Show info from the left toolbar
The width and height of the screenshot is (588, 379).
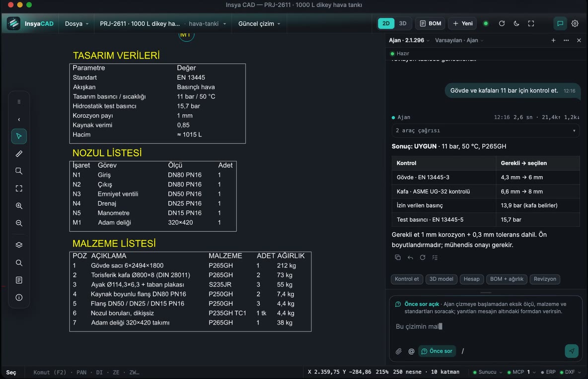[x=19, y=297]
